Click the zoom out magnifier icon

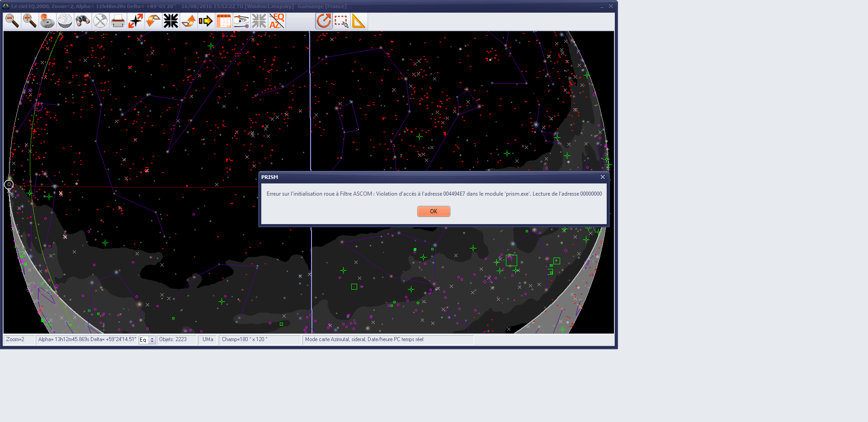point(12,21)
